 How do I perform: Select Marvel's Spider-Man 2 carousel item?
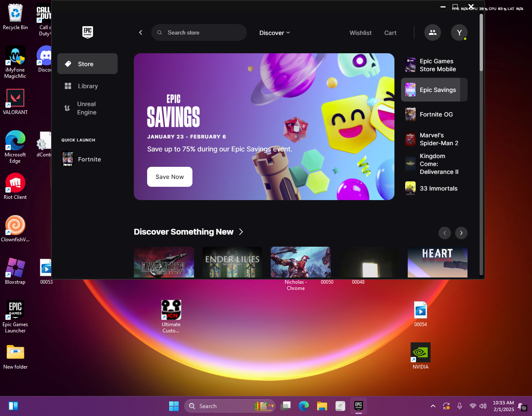click(x=434, y=139)
